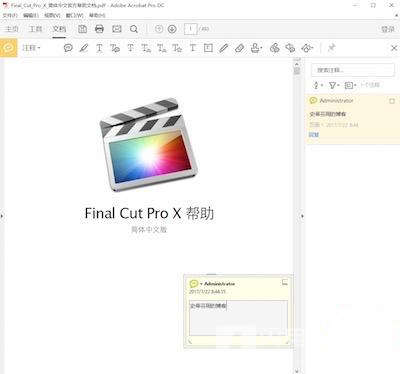Open the comment filter dropdown
This screenshot has width=400, height=374.
[334, 85]
